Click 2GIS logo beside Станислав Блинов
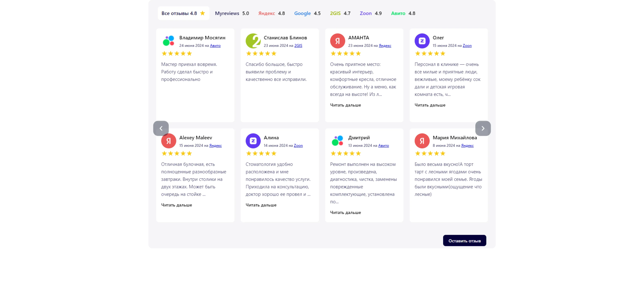Screen dimensions: 644x300 [x=253, y=41]
